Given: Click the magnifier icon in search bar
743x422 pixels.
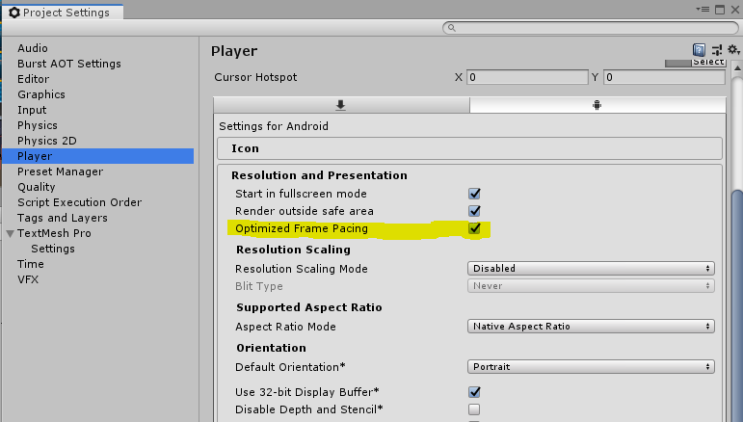Looking at the screenshot, I should point(452,28).
